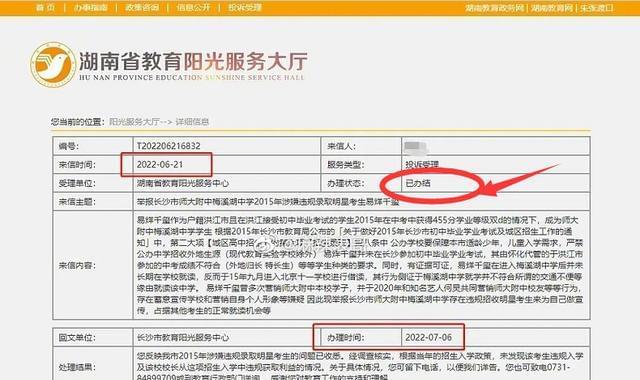Click the 湖南省教育阳光服务大厅 site title

(193, 61)
